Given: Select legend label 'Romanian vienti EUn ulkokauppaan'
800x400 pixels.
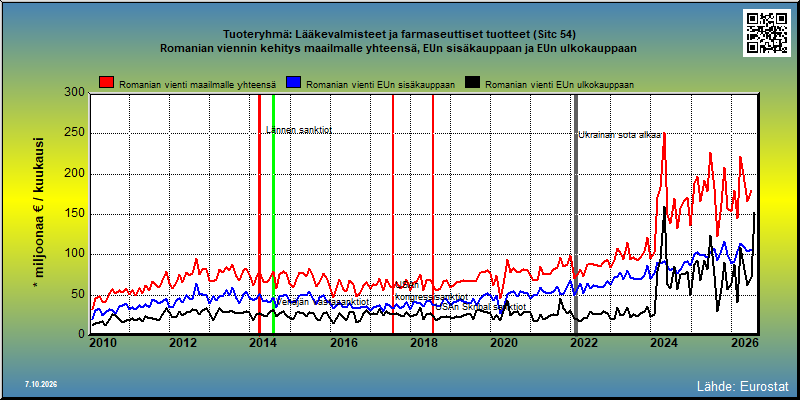Looking at the screenshot, I should click(x=560, y=85).
